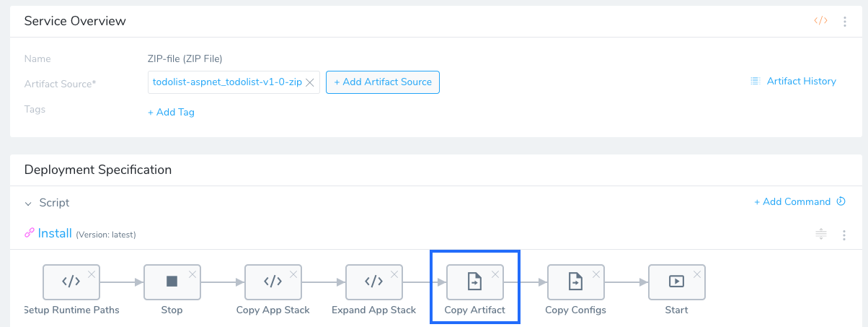Open the Copy Configs command node
The width and height of the screenshot is (868, 327).
pos(575,282)
